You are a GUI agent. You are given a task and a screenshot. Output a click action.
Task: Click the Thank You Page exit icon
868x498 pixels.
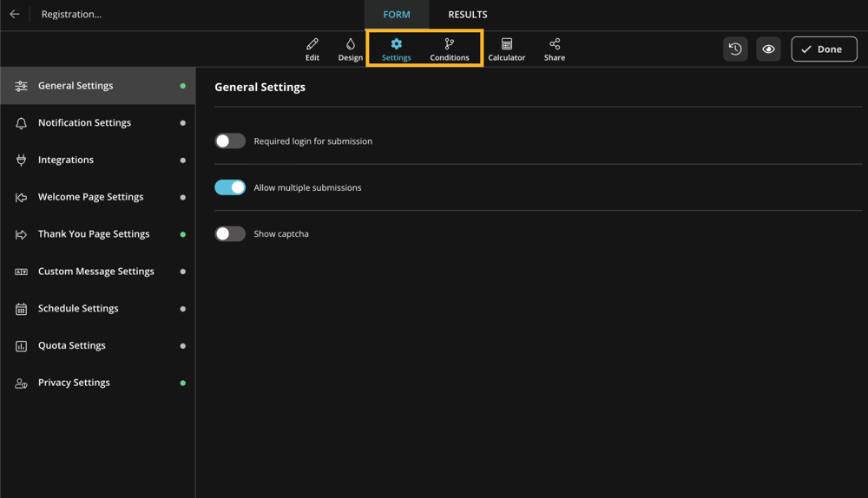click(x=21, y=234)
